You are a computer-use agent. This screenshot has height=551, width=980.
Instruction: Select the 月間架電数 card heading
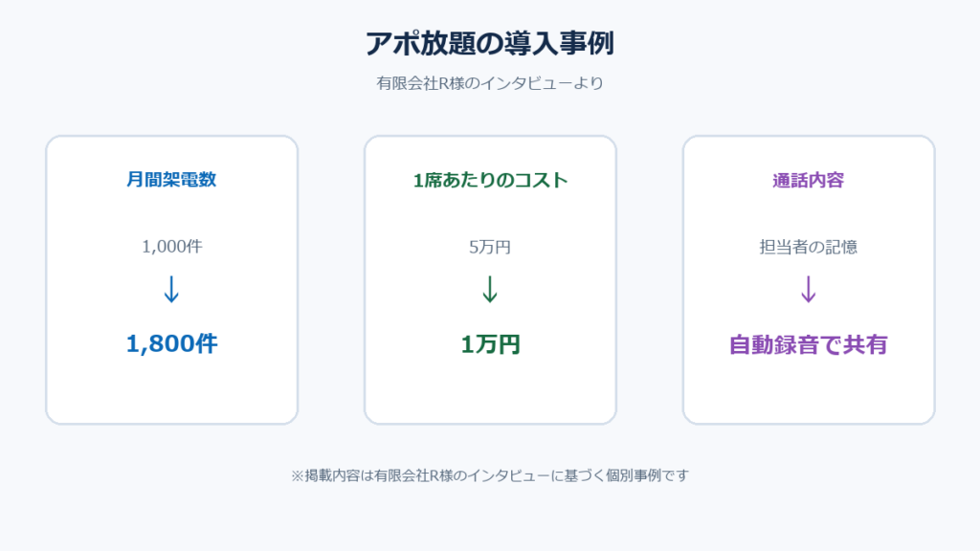coord(171,179)
